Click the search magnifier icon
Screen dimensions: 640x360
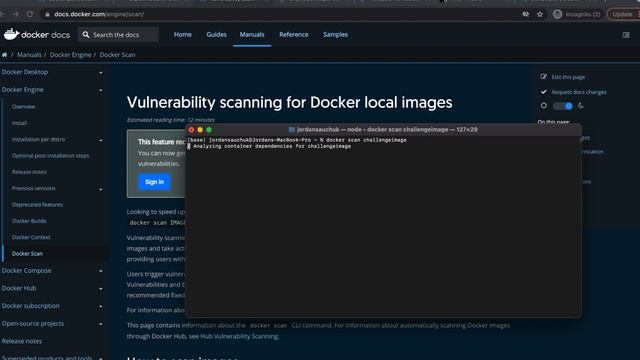[x=86, y=35]
